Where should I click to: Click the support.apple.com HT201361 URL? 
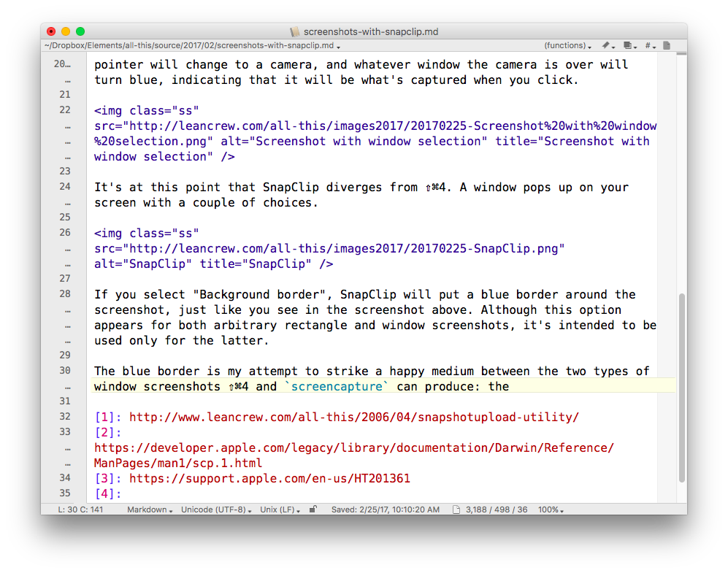point(269,479)
